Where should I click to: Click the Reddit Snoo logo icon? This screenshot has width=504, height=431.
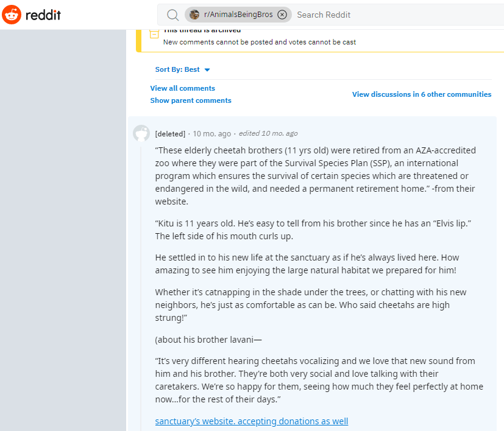tap(12, 15)
